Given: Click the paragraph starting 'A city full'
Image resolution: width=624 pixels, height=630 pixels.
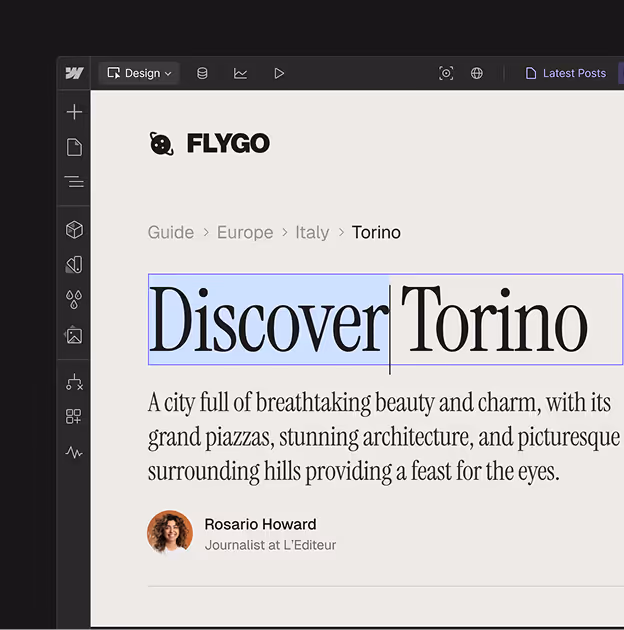Looking at the screenshot, I should pos(384,437).
